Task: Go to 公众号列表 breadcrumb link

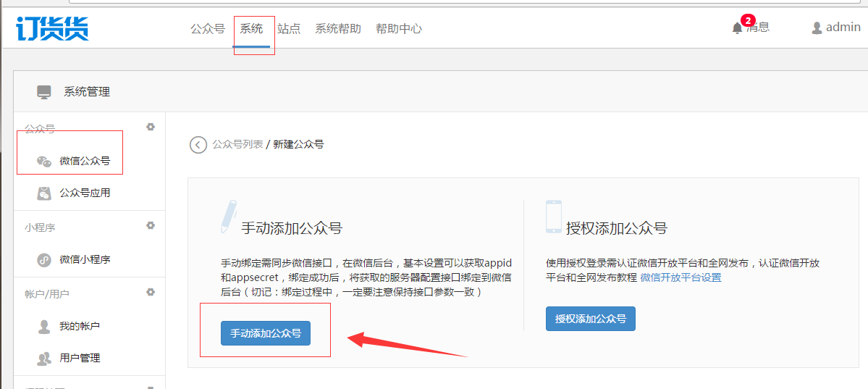Action: pyautogui.click(x=238, y=145)
